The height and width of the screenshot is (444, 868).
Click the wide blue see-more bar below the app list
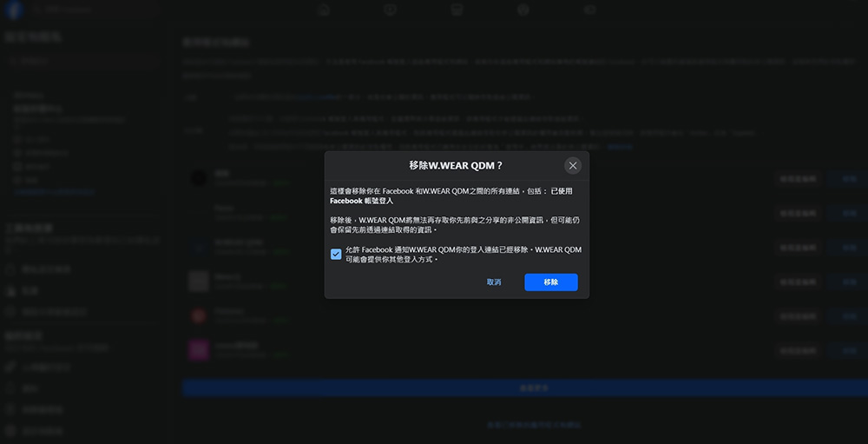pos(524,388)
